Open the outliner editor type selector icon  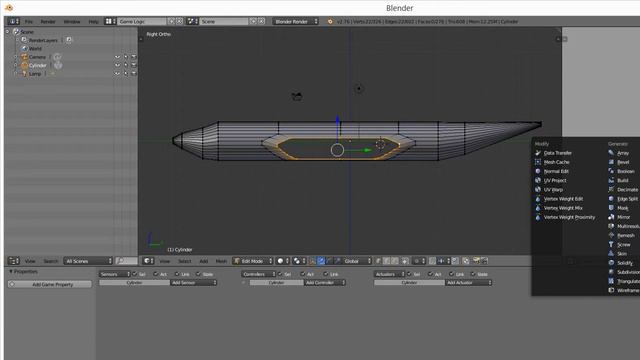[x=13, y=261]
